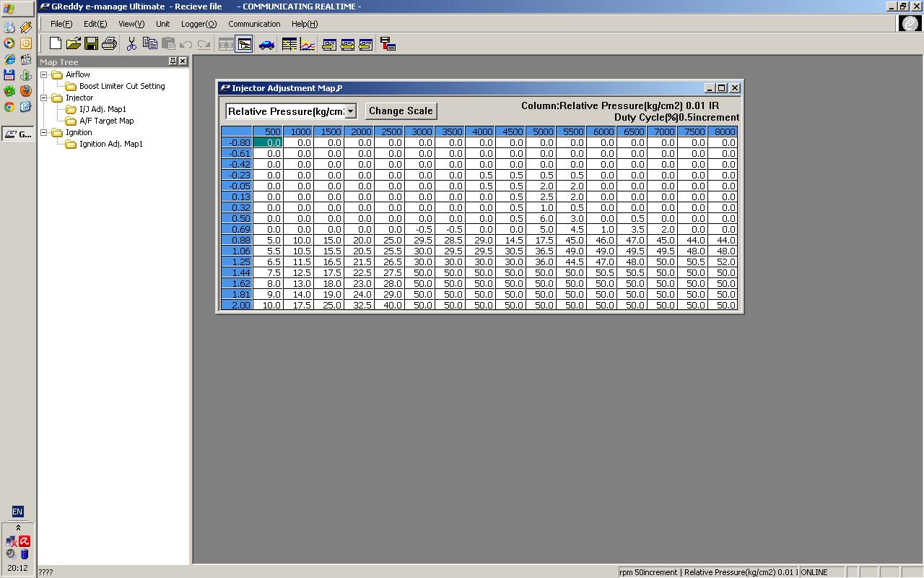Open the Communication menu
Screen dimensions: 924x578
click(x=254, y=24)
